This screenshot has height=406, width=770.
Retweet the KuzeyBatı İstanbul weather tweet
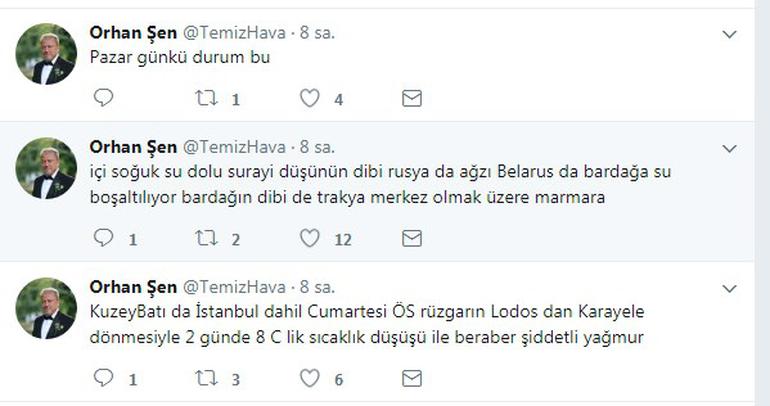point(206,378)
